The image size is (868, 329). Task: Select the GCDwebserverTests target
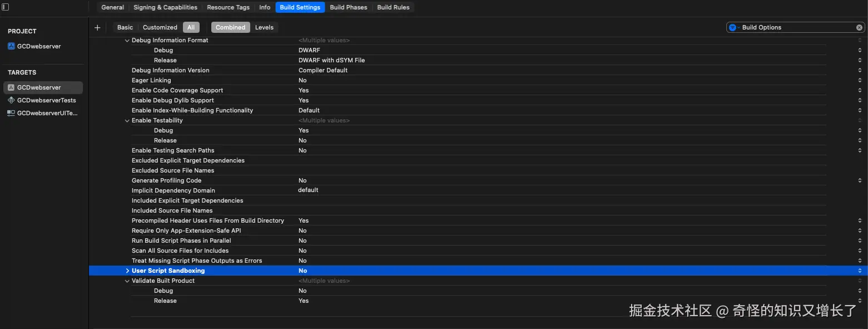click(x=43, y=100)
